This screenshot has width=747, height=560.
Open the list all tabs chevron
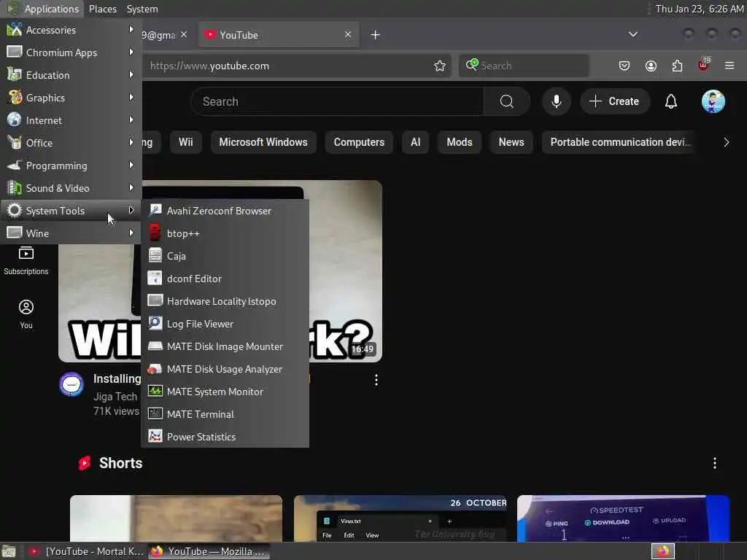(633, 34)
